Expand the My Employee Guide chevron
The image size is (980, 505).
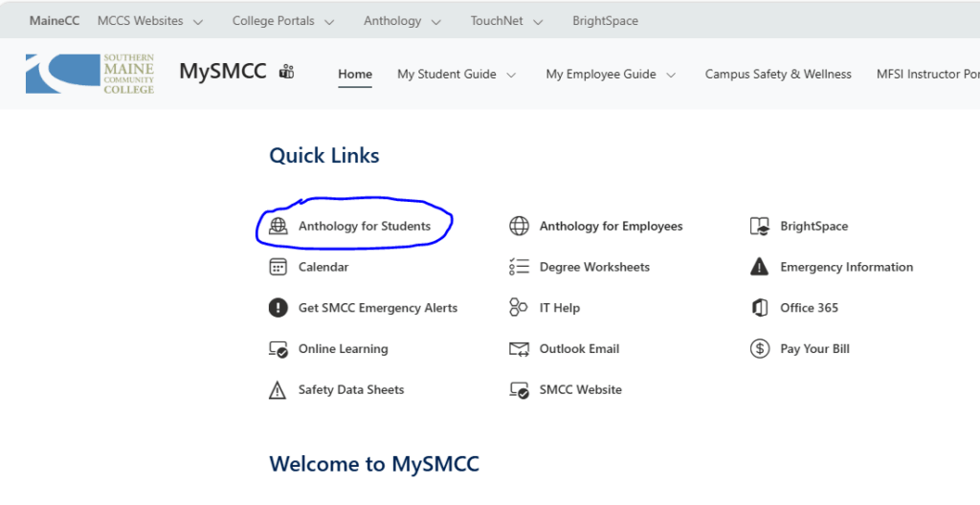671,75
